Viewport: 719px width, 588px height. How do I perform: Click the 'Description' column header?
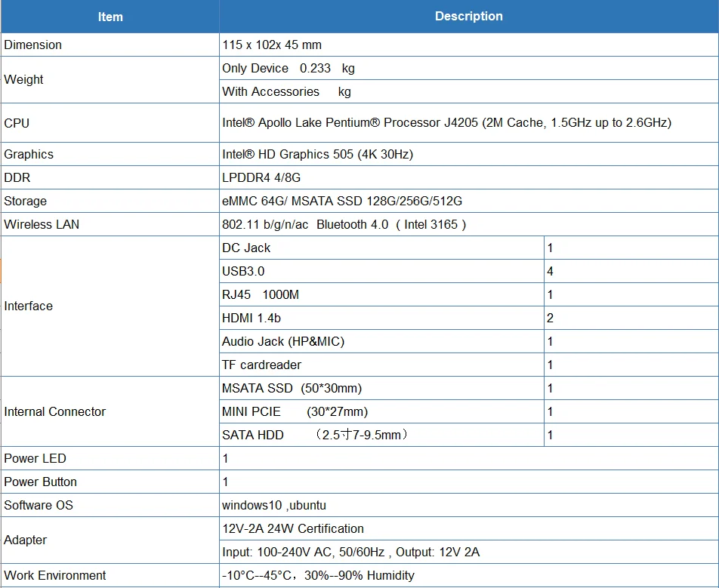point(468,17)
